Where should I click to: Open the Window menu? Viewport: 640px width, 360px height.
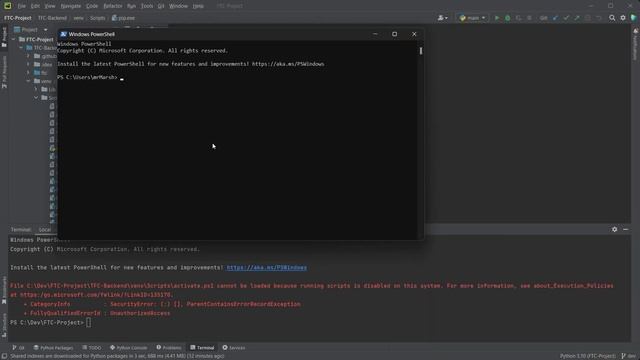[x=178, y=6]
